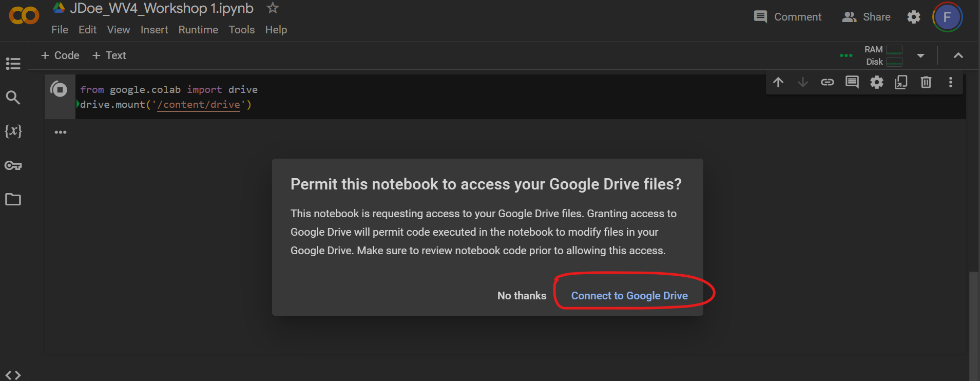Expand the RAM and Disk dropdown arrow
Image resolution: width=980 pixels, height=381 pixels.
(x=920, y=55)
